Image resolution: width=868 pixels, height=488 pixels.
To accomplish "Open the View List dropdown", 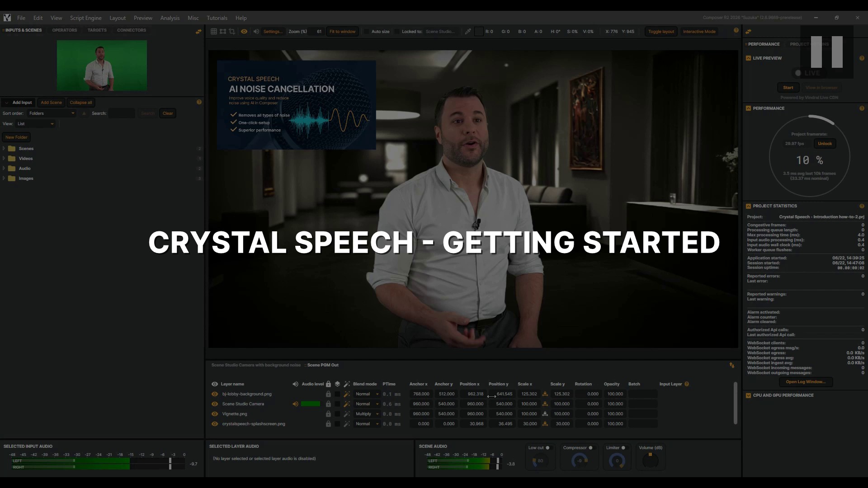I will pyautogui.click(x=36, y=124).
